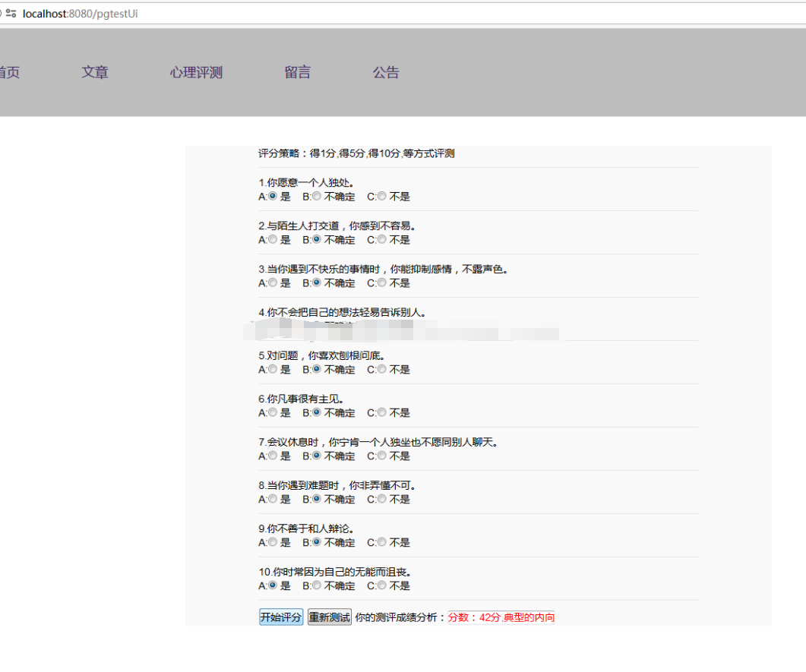Image resolution: width=806 pixels, height=672 pixels.
Task: Click question text 1.你愿意一个人独处
Action: 306,182
